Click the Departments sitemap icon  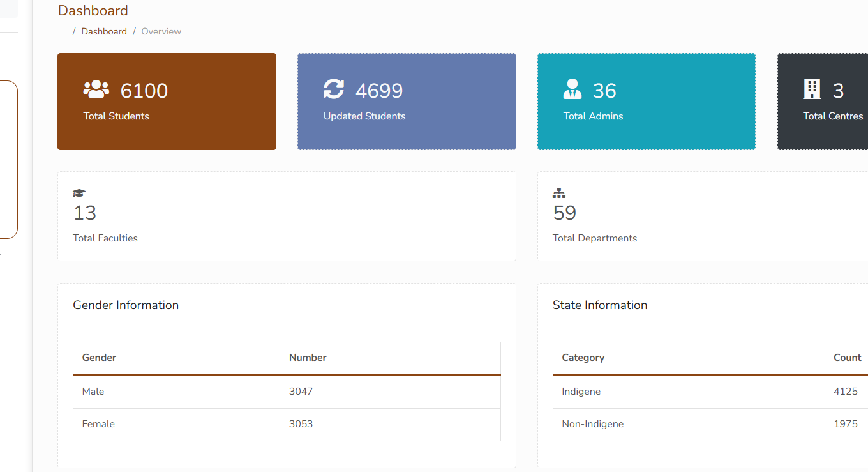point(559,193)
